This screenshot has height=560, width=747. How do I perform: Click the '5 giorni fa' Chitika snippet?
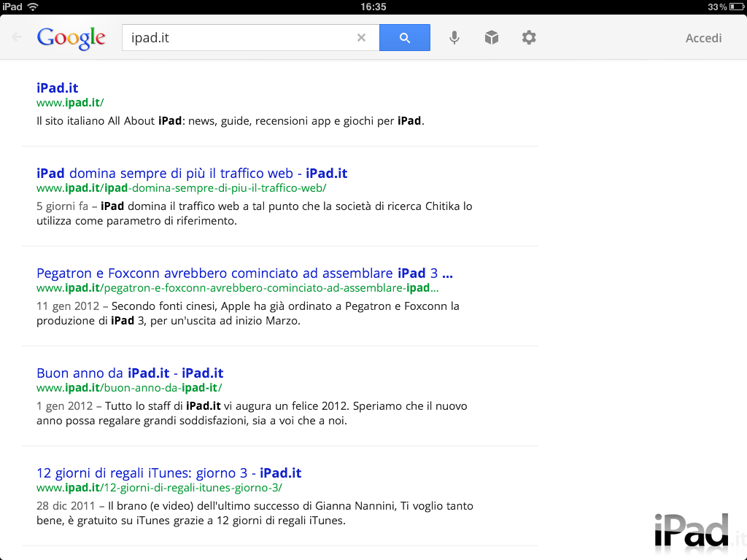(x=255, y=214)
